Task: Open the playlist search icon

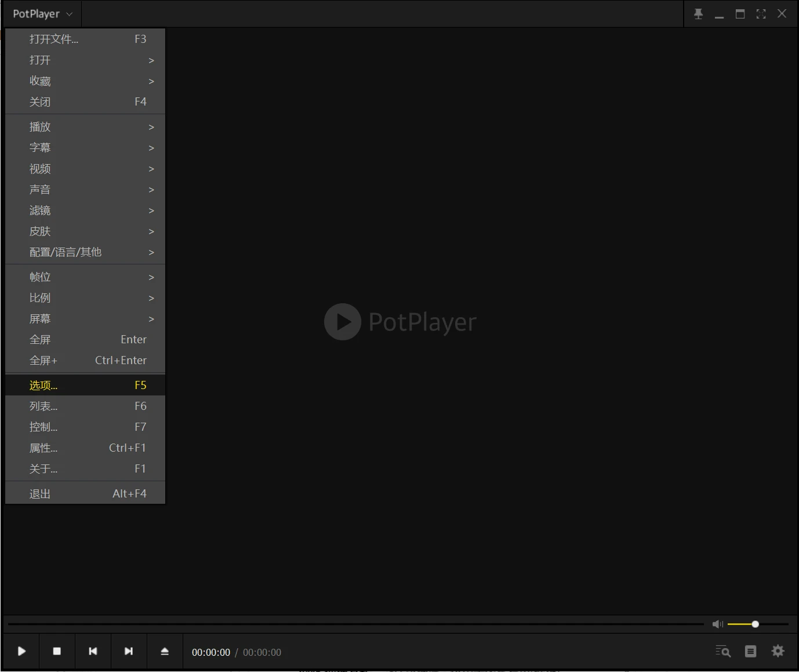Action: [723, 651]
